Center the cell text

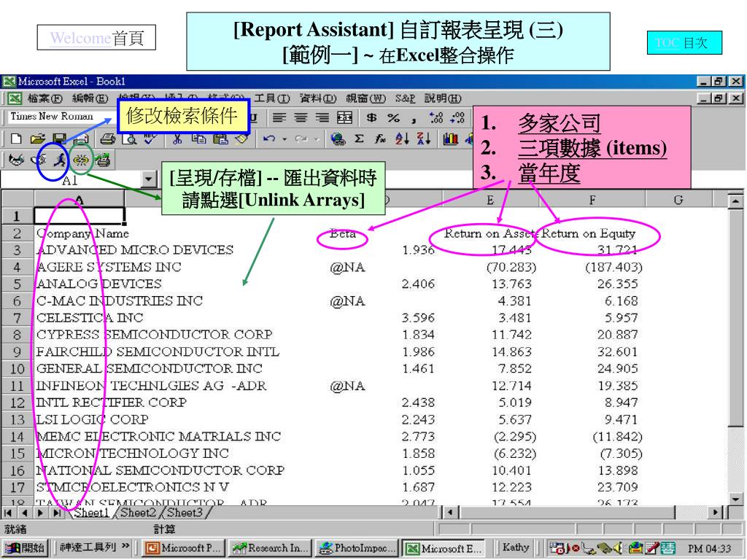tap(301, 117)
